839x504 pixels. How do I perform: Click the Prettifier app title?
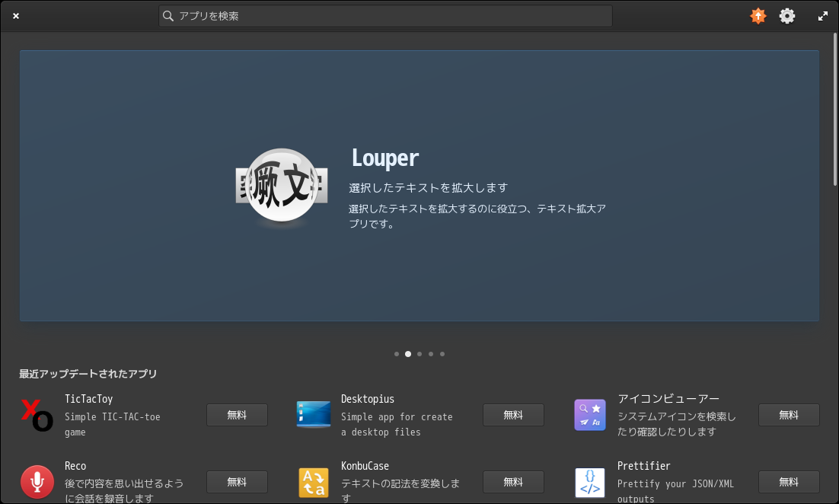643,466
